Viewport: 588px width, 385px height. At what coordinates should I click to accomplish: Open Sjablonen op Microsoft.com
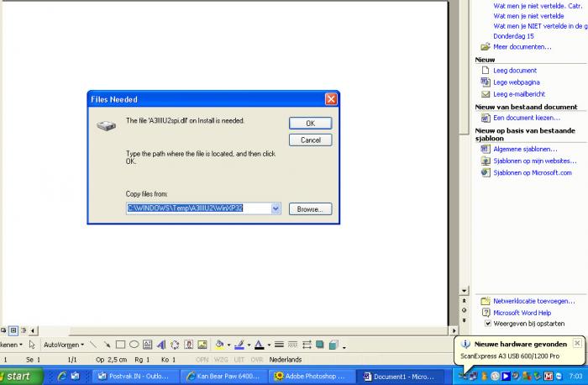click(x=533, y=172)
